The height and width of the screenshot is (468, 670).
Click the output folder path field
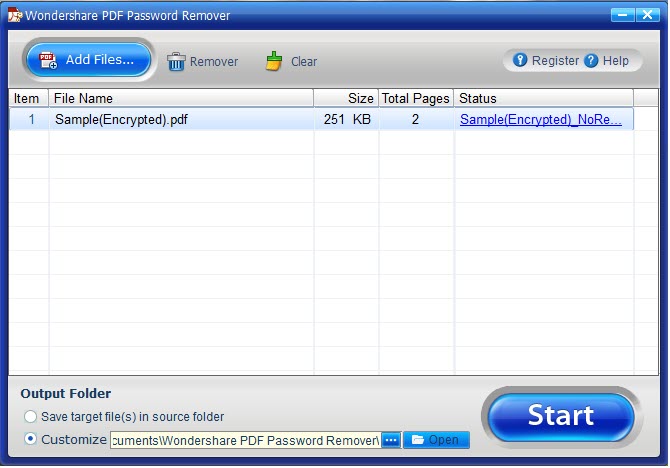tap(245, 440)
